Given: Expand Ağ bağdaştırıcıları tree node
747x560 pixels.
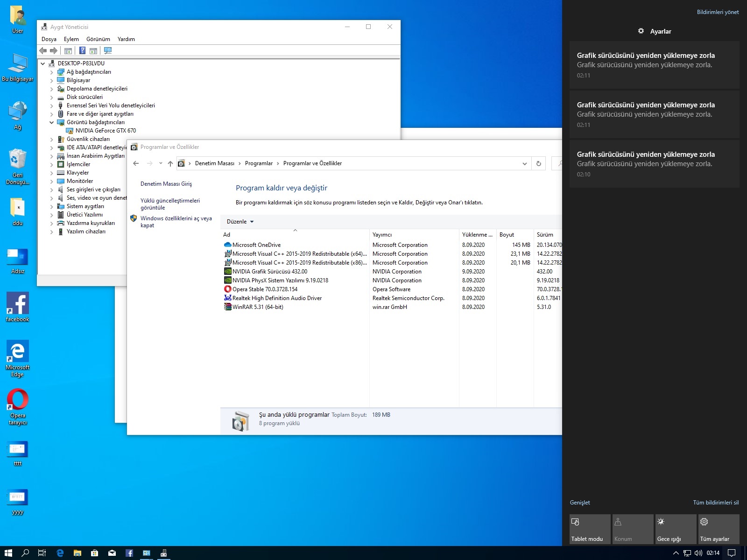Looking at the screenshot, I should (x=51, y=72).
